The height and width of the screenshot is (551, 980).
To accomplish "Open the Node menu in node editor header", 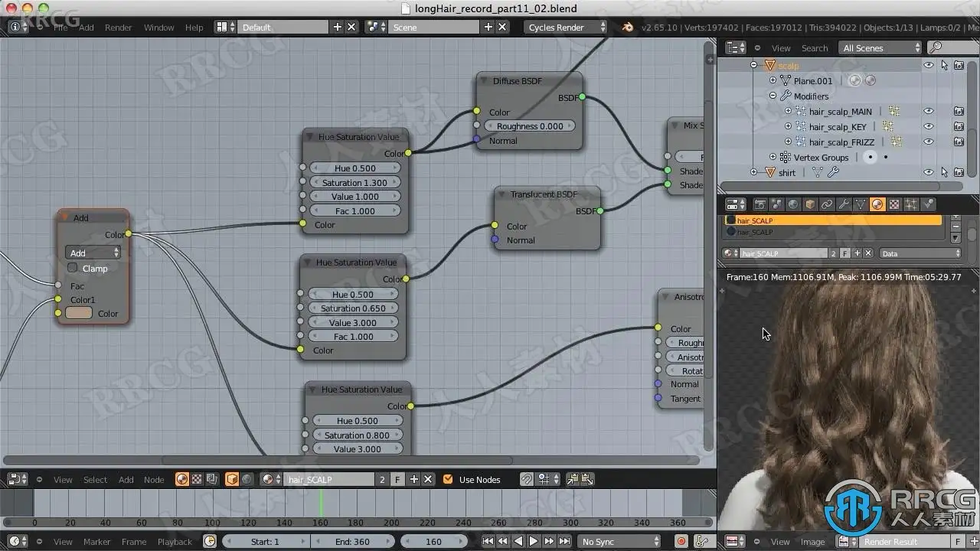I will click(x=154, y=479).
